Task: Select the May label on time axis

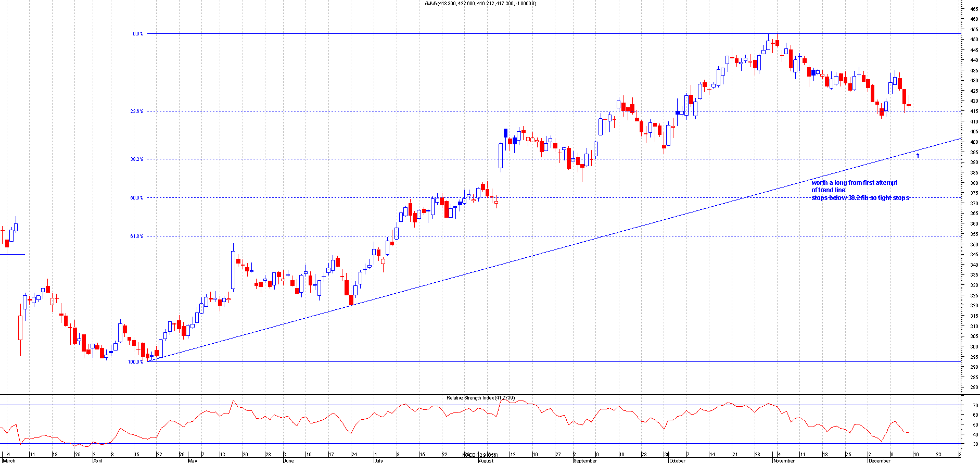Action: click(193, 460)
